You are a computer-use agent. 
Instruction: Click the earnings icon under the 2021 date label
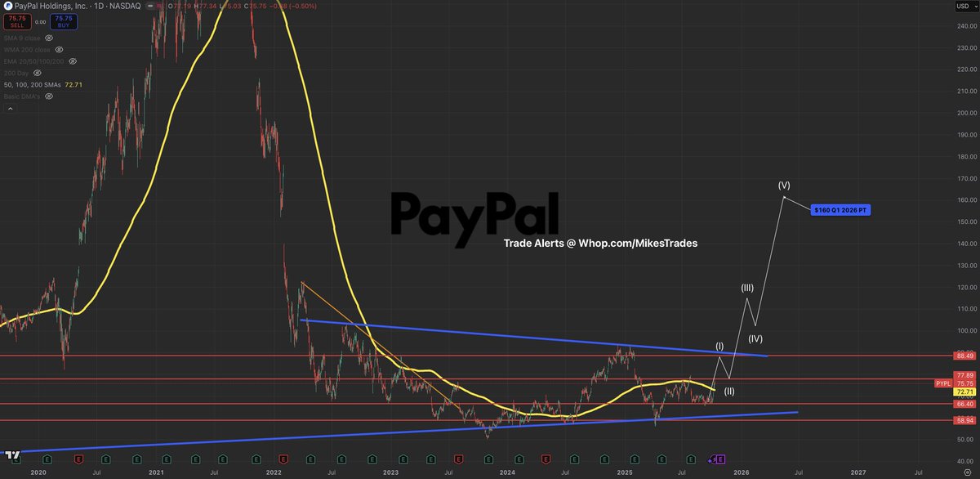point(166,459)
